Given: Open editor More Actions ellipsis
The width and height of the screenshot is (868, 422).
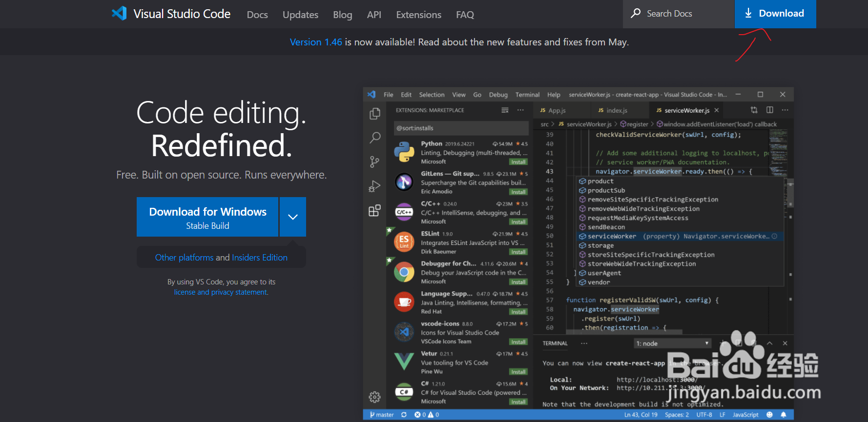Looking at the screenshot, I should 785,110.
